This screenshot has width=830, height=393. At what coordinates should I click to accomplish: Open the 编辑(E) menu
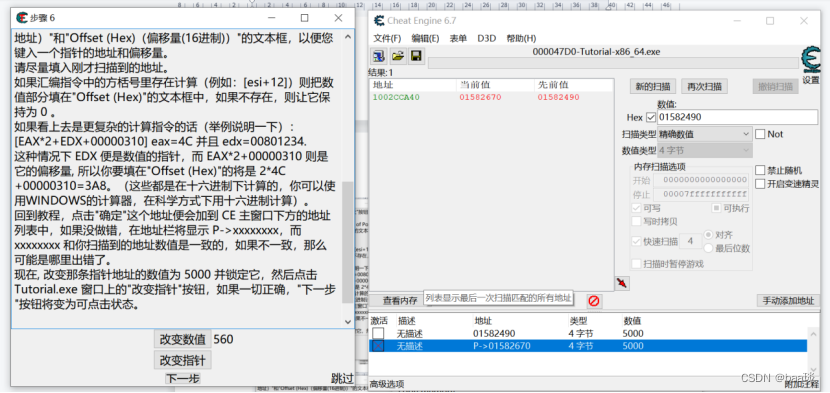coord(425,39)
